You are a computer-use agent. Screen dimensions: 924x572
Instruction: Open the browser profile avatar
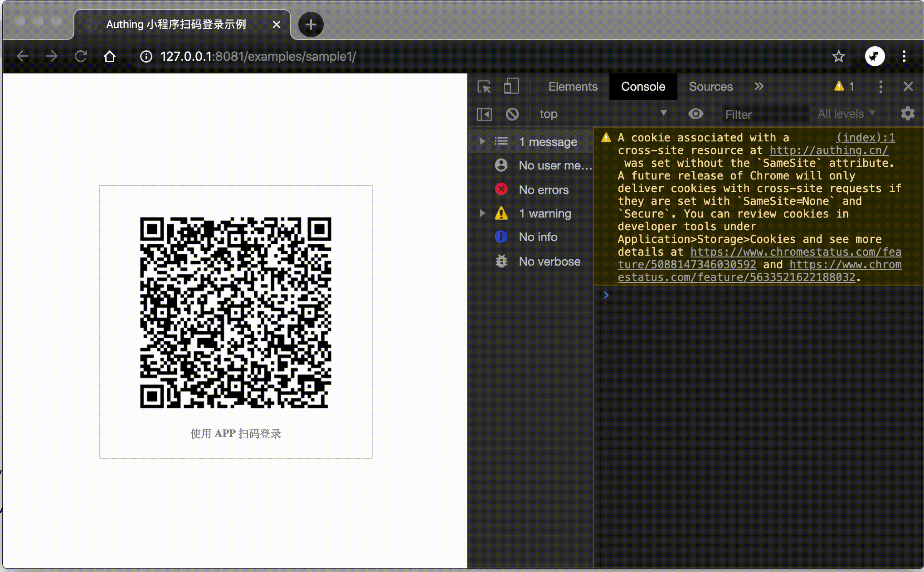coord(875,56)
